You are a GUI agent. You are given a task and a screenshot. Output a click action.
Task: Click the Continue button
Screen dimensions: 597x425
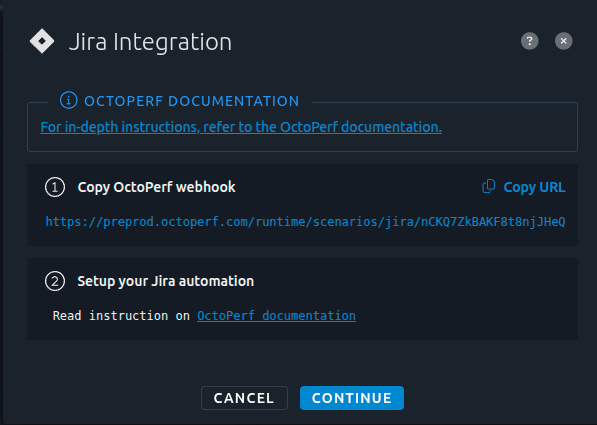point(352,398)
